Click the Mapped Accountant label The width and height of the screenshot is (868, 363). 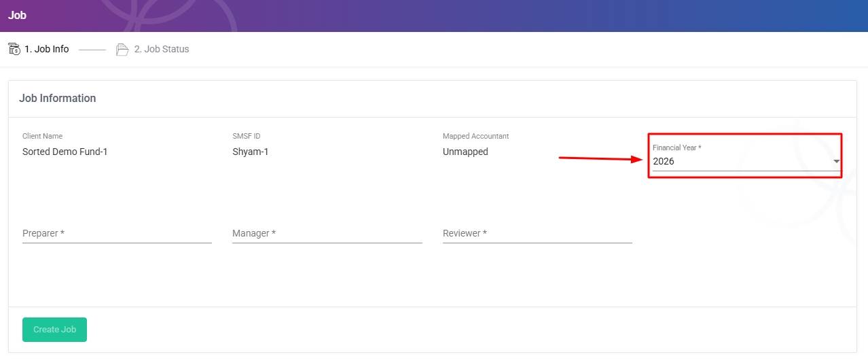pyautogui.click(x=475, y=136)
